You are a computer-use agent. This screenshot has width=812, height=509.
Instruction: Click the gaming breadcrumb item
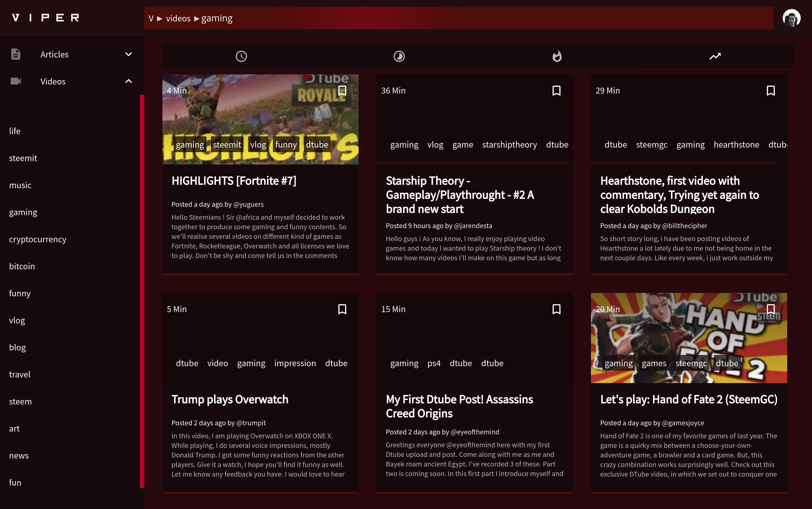[x=217, y=19]
